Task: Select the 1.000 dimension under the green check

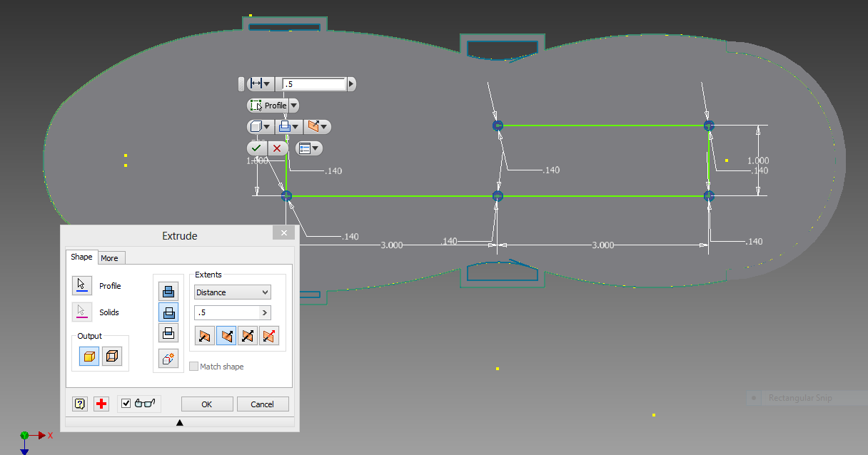Action: [257, 161]
